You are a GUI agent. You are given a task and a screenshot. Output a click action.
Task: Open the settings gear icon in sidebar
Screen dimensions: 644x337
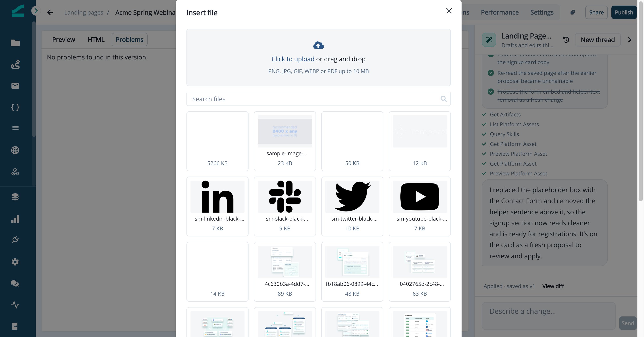(x=15, y=262)
